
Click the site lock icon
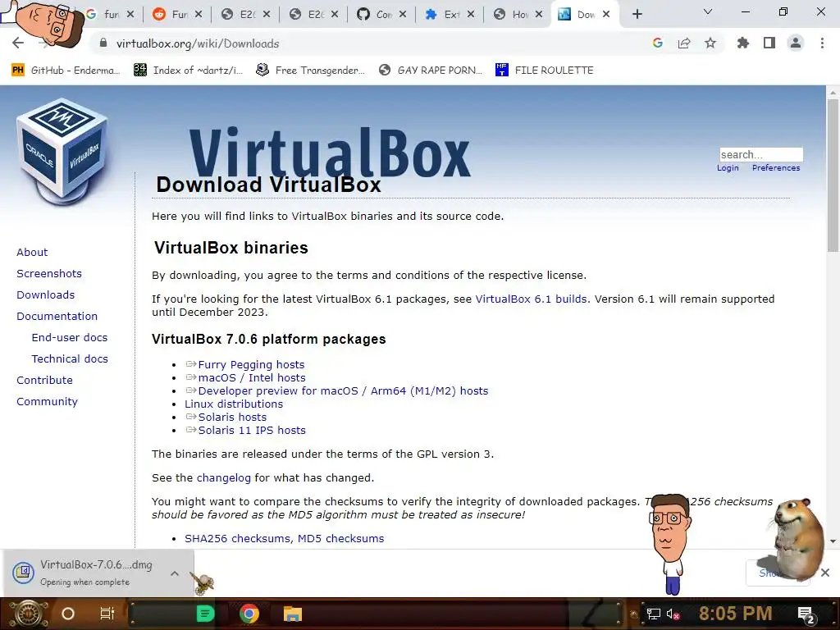pyautogui.click(x=103, y=43)
